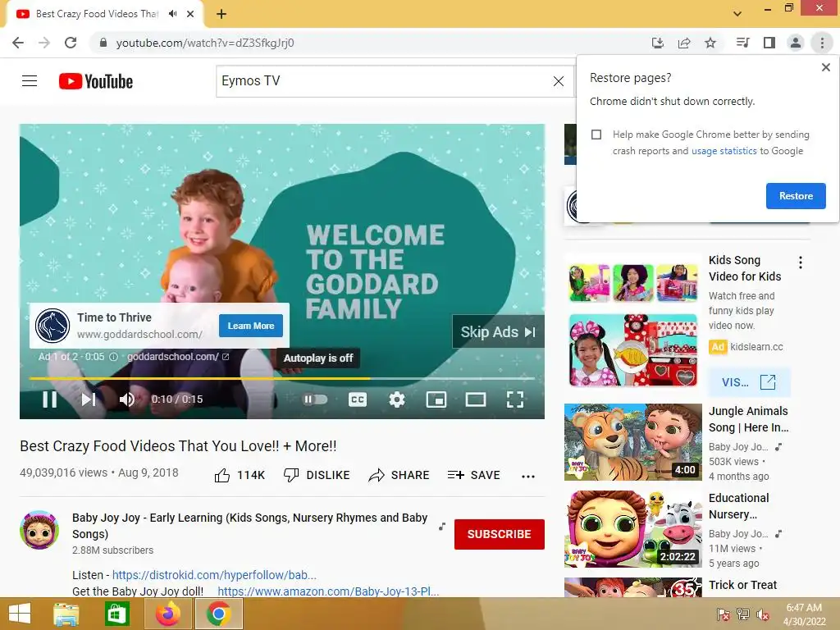Click the youtube.com address bar URL
The image size is (840, 630).
[205, 43]
